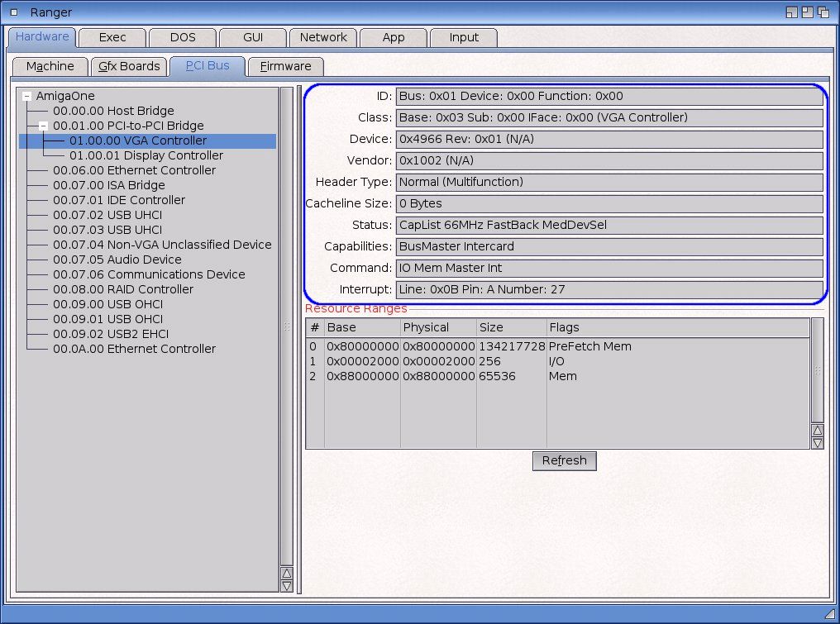
Task: Select 00.06.00 Ethernet Controller entry
Action: point(135,170)
